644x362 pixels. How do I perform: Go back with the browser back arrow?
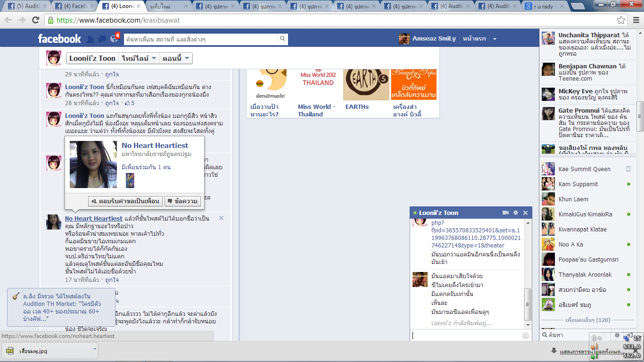(x=8, y=20)
